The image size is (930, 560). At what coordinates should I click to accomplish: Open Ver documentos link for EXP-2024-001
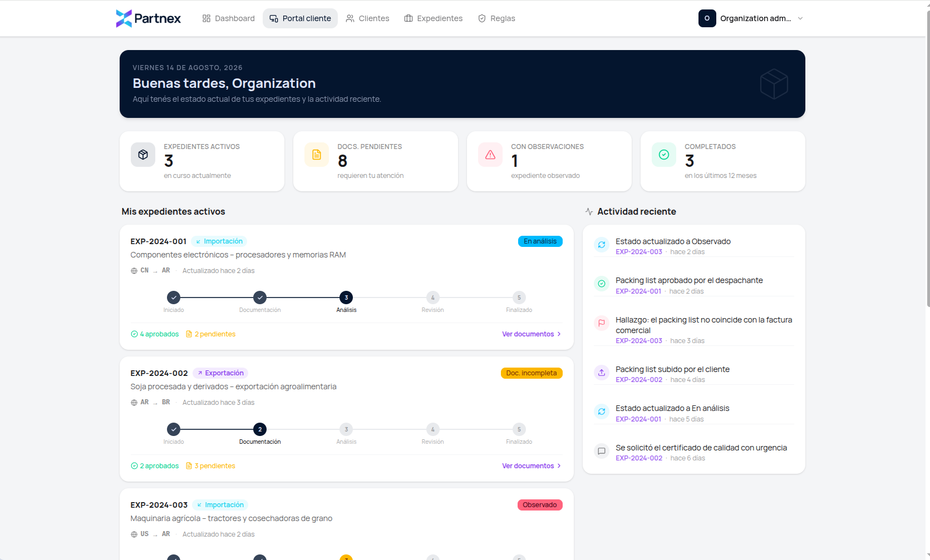pyautogui.click(x=532, y=334)
